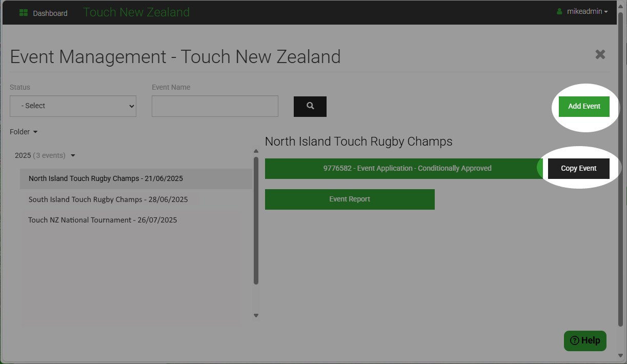Screen dimensions: 627x364
Task: Click the Dashboard grid icon
Action: 23,13
